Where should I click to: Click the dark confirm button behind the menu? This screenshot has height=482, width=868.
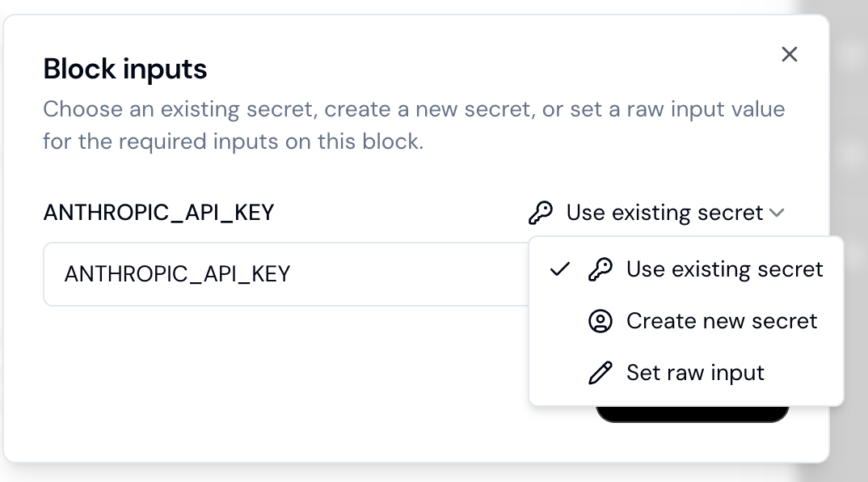coord(693,412)
